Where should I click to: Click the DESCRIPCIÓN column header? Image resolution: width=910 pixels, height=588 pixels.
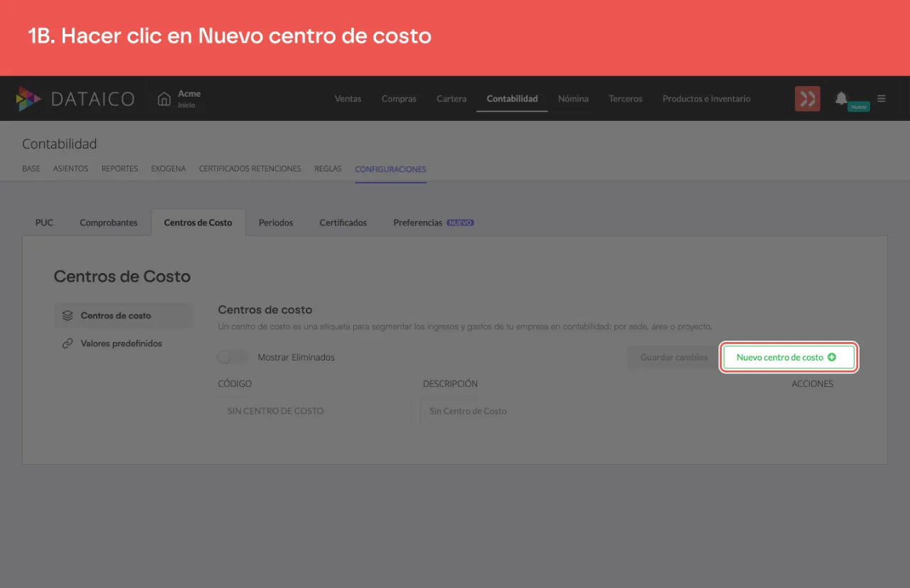tap(450, 383)
